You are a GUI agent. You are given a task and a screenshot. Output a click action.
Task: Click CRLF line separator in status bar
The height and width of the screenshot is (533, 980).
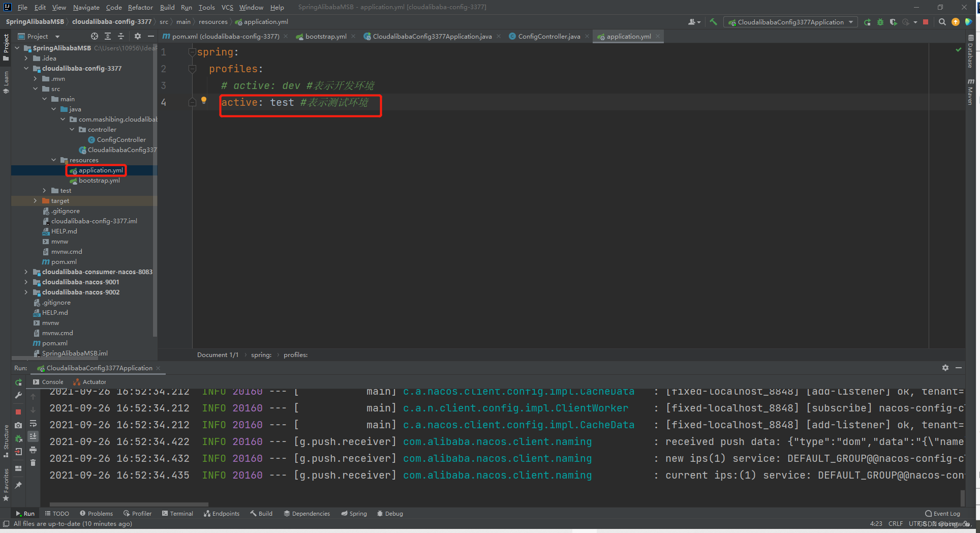point(896,523)
